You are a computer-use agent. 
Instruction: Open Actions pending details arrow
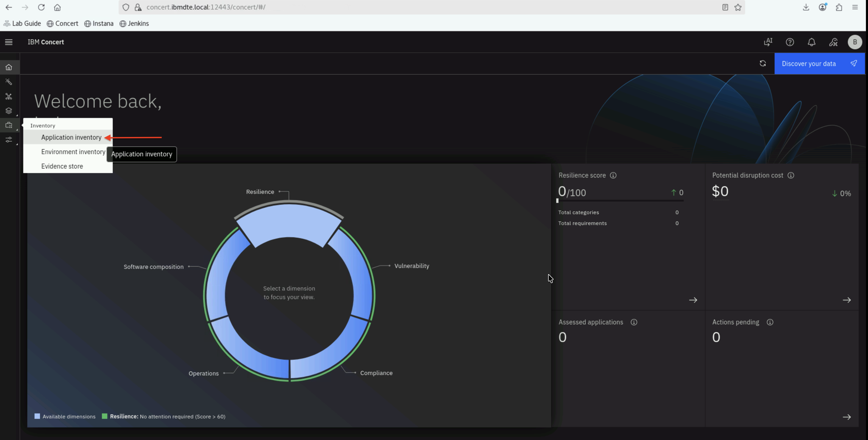(847, 417)
